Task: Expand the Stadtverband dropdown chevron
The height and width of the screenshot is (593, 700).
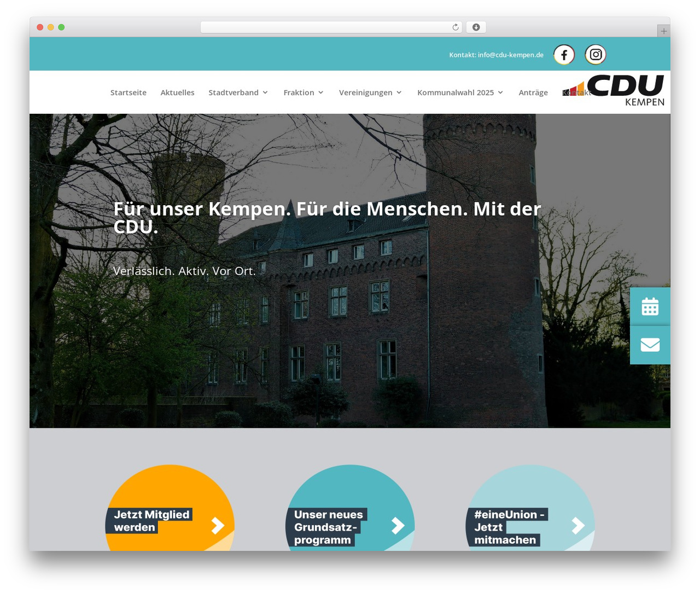Action: pyautogui.click(x=265, y=92)
